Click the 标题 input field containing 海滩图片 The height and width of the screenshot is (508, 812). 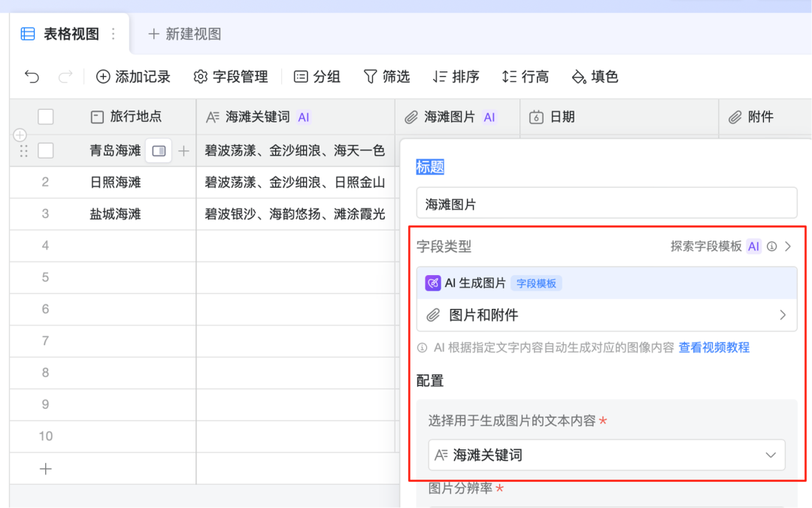[606, 204]
